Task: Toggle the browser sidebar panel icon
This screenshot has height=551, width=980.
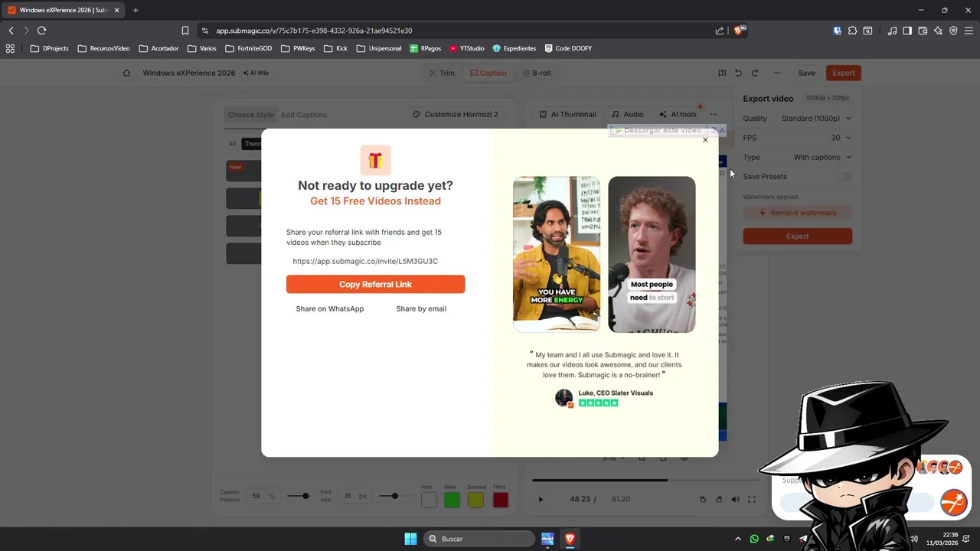Action: [x=907, y=31]
